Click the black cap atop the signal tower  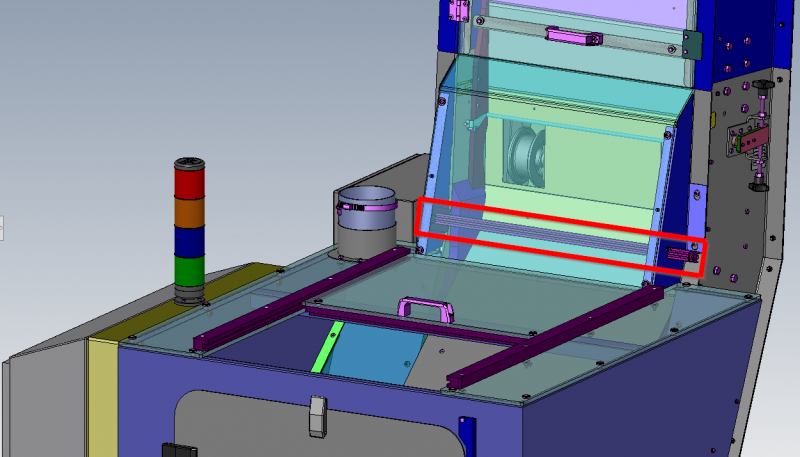(188, 162)
